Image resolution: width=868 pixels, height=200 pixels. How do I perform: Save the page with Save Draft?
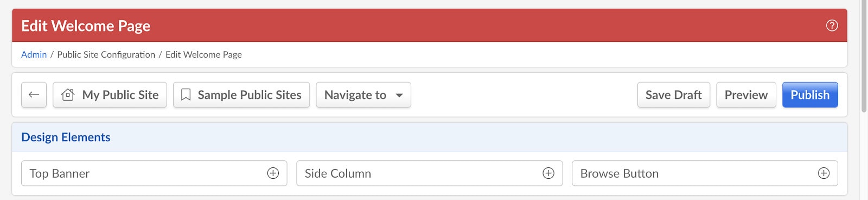(x=673, y=95)
